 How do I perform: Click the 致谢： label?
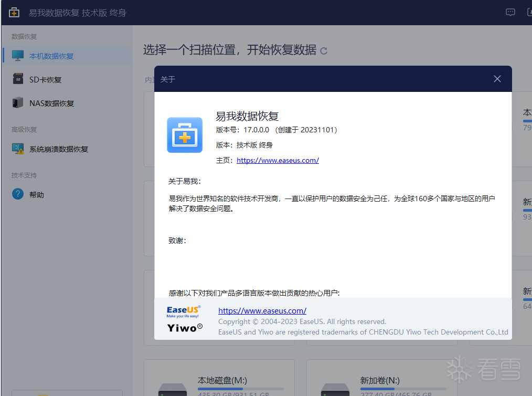tap(177, 241)
